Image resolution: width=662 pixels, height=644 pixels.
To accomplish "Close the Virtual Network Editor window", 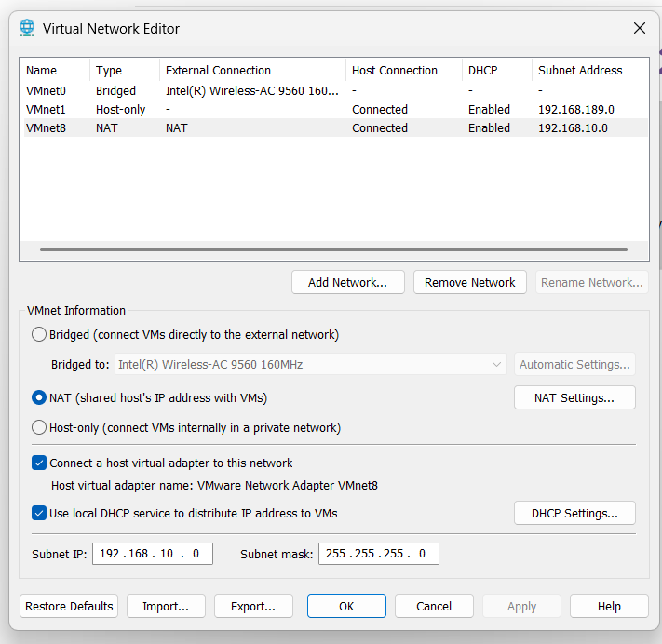I will click(x=639, y=28).
